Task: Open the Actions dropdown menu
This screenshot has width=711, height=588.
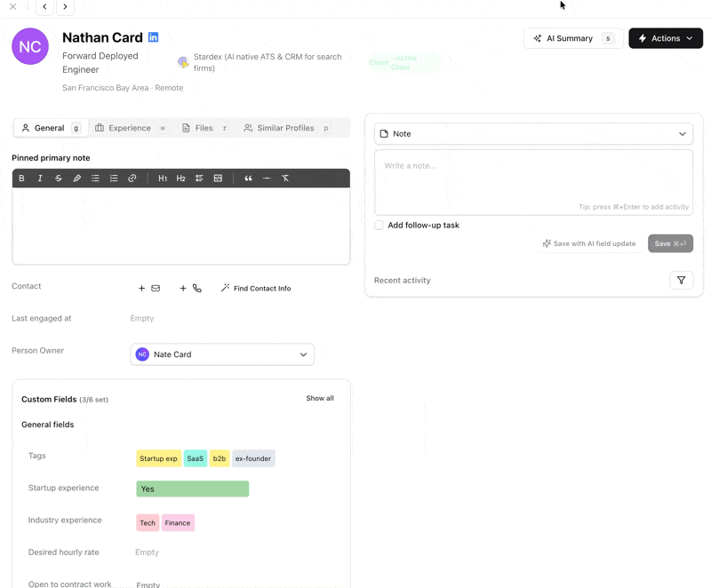Action: pyautogui.click(x=666, y=38)
